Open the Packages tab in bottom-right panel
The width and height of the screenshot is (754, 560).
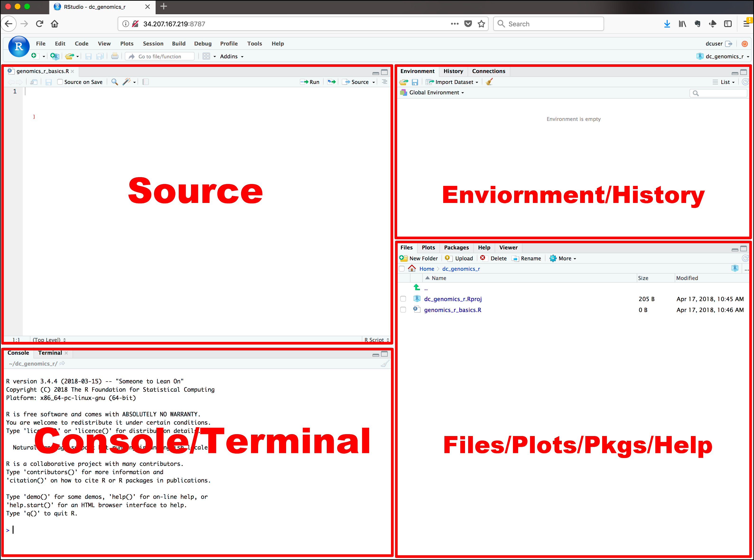(x=456, y=247)
